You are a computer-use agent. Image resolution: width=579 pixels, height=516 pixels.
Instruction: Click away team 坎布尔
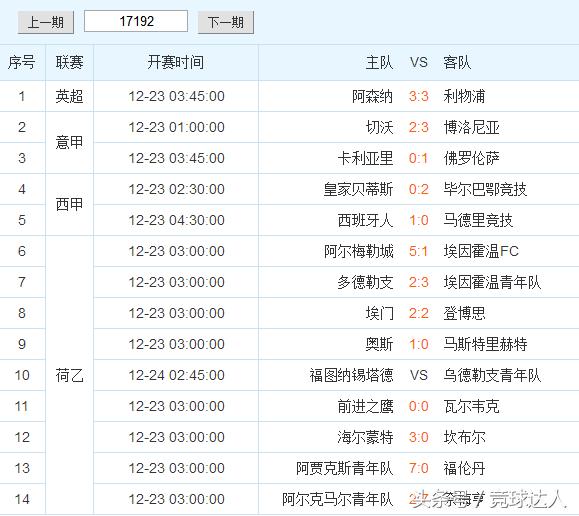coord(464,438)
